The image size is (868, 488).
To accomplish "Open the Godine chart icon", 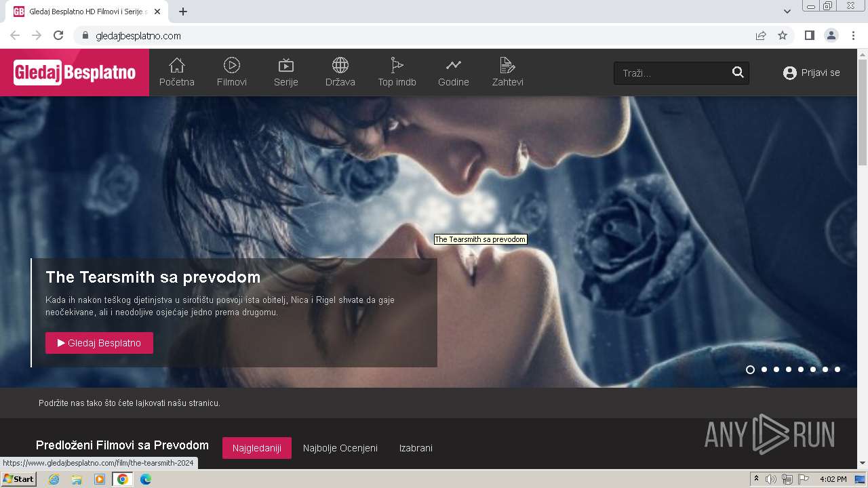I will 454,65.
